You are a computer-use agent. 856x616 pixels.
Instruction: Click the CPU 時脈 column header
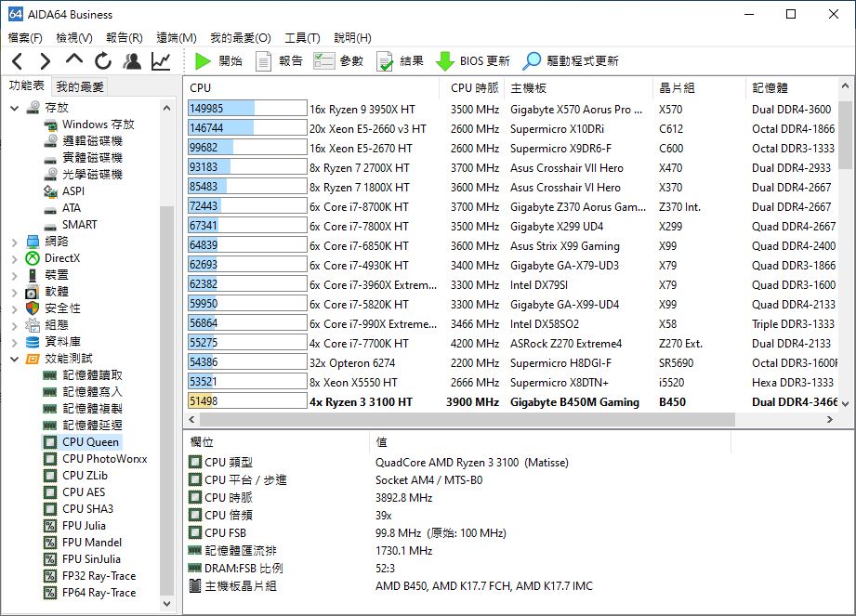tap(474, 87)
